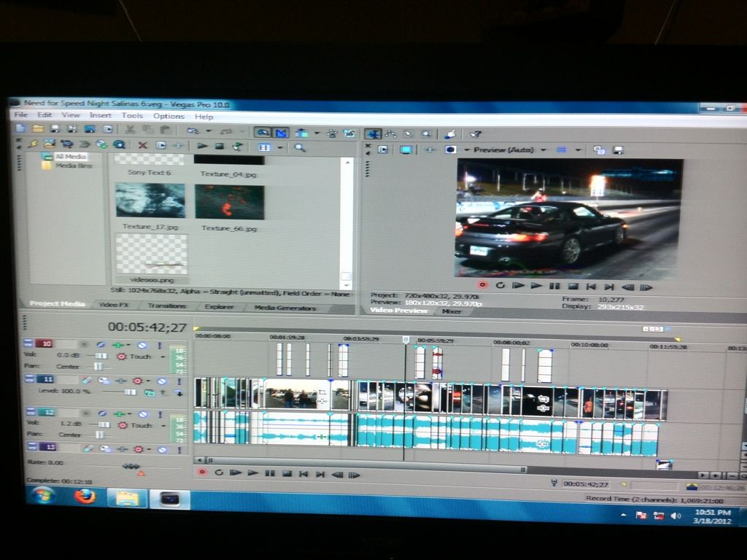Solo video track 11

click(179, 381)
